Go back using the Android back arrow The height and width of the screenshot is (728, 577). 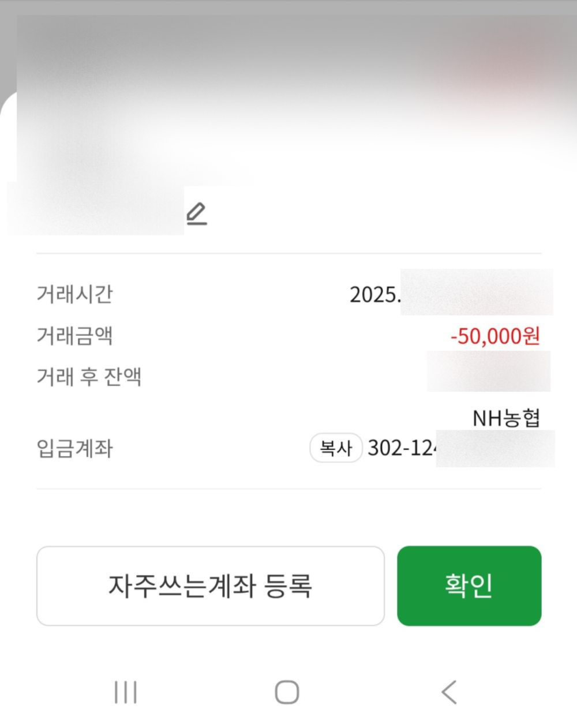[449, 692]
